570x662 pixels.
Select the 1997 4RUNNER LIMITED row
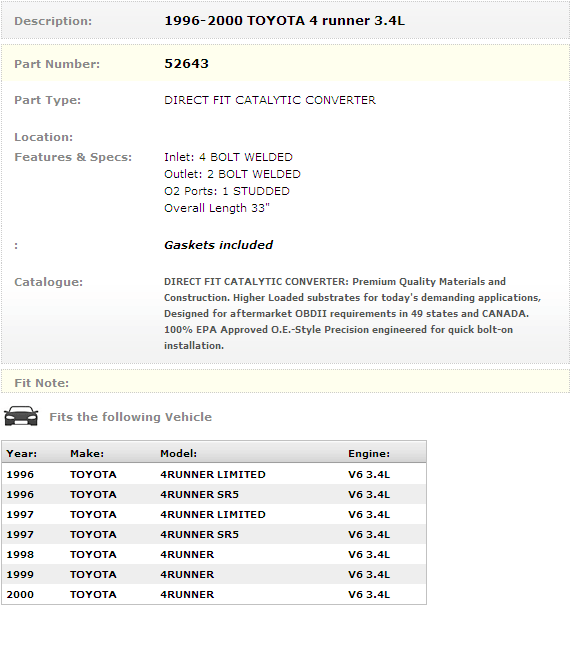pyautogui.click(x=214, y=514)
